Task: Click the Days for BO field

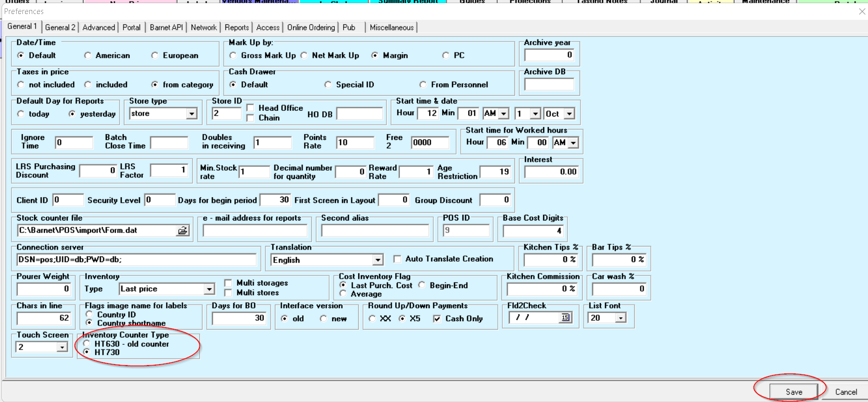Action: click(239, 318)
